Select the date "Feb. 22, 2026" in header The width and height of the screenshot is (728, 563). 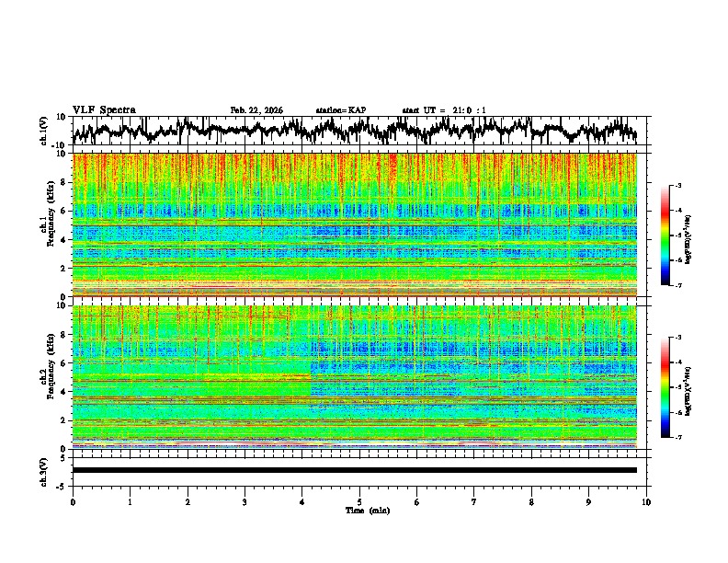[x=256, y=110]
